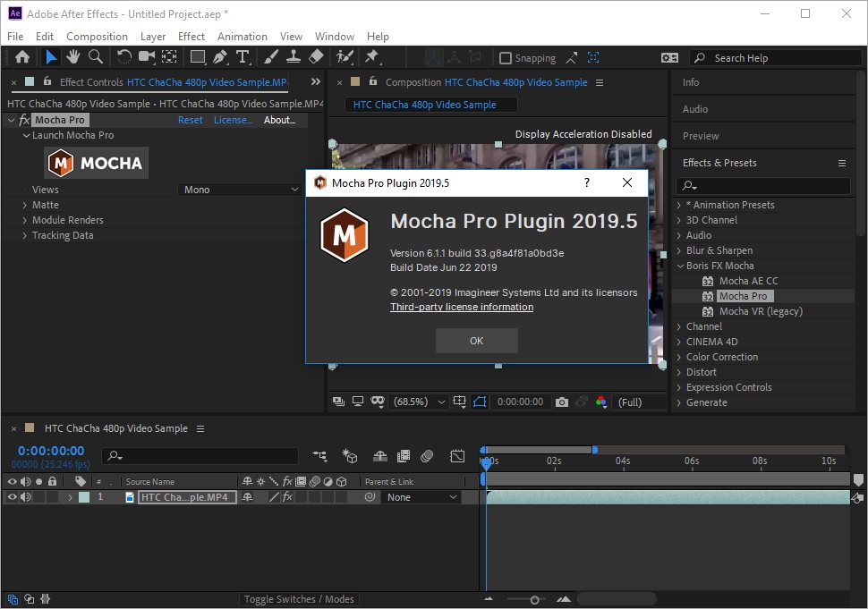
Task: Click the help question mark in dialog
Action: tap(587, 182)
